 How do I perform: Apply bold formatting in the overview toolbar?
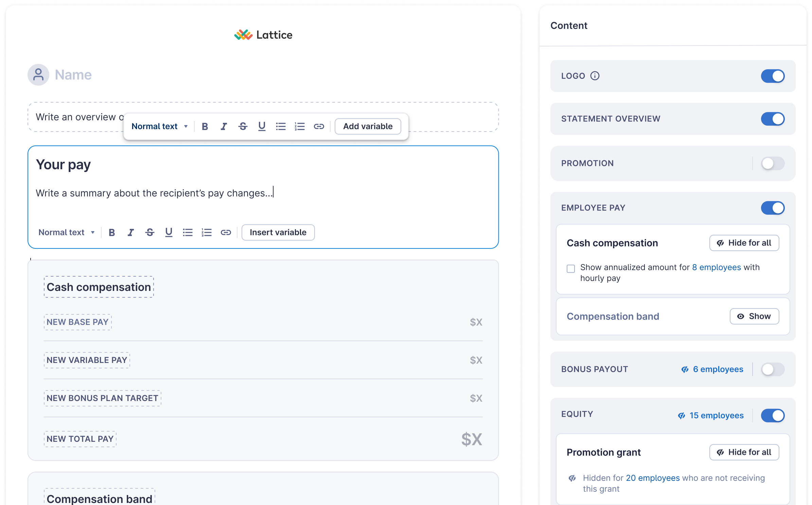pyautogui.click(x=205, y=126)
